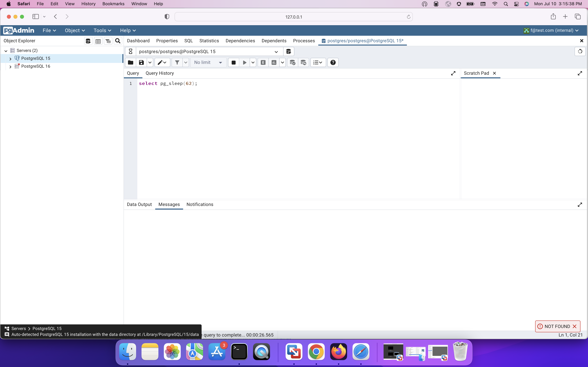The image size is (588, 367).
Task: Open the connection selector dropdown
Action: pyautogui.click(x=276, y=52)
